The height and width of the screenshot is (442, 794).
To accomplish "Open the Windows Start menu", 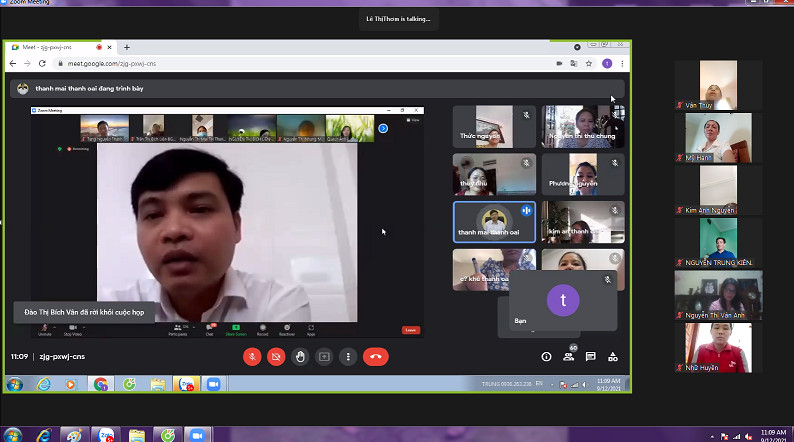I will coord(15,384).
